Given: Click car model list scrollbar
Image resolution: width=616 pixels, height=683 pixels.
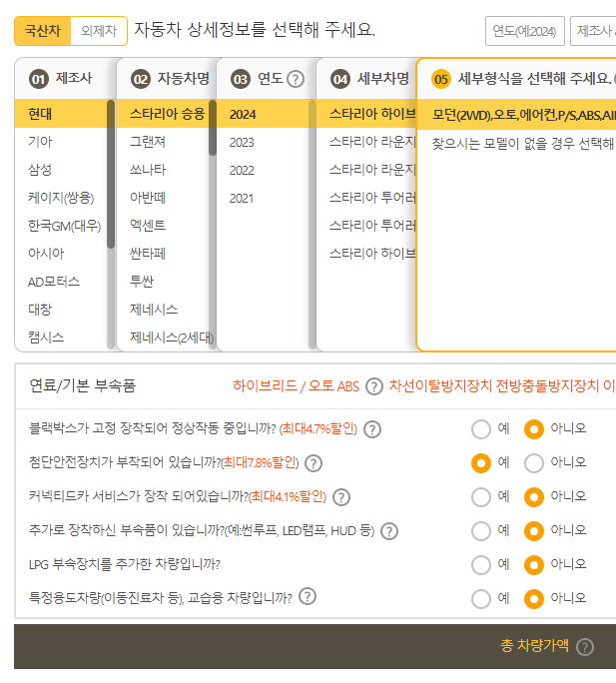Looking at the screenshot, I should pos(213,128).
